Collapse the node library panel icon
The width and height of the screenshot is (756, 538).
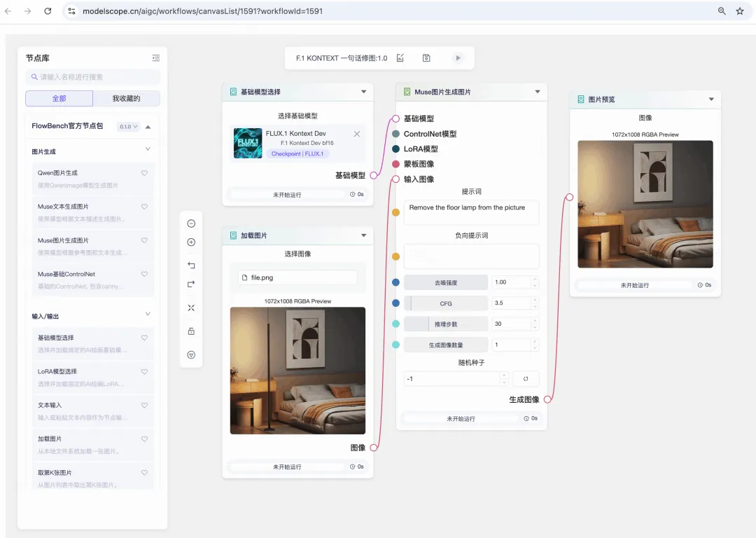tap(155, 58)
